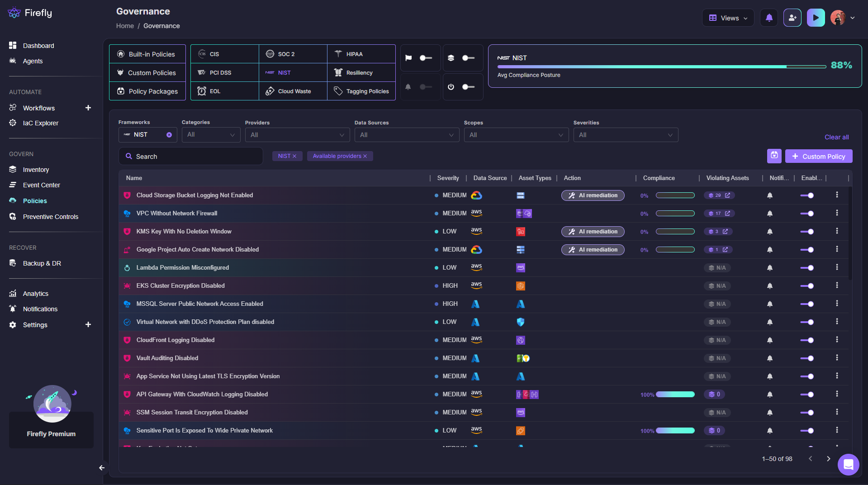Select the Built-in Policies tab

(147, 54)
